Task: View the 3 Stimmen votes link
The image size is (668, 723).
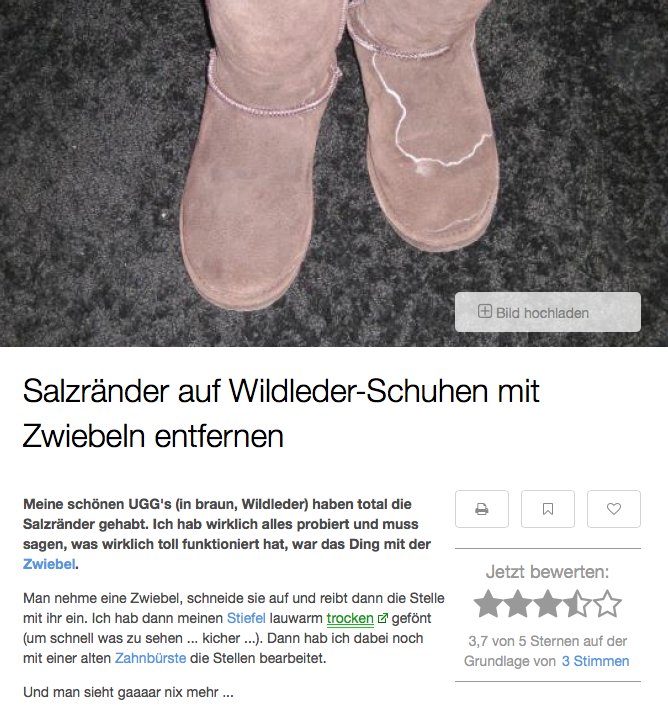Action: 595,661
